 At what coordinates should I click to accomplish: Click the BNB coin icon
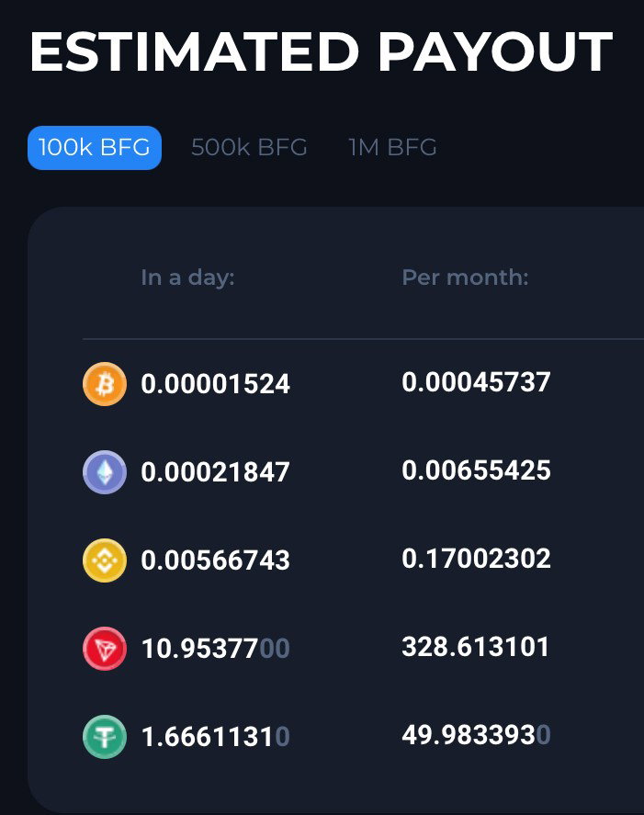click(105, 560)
